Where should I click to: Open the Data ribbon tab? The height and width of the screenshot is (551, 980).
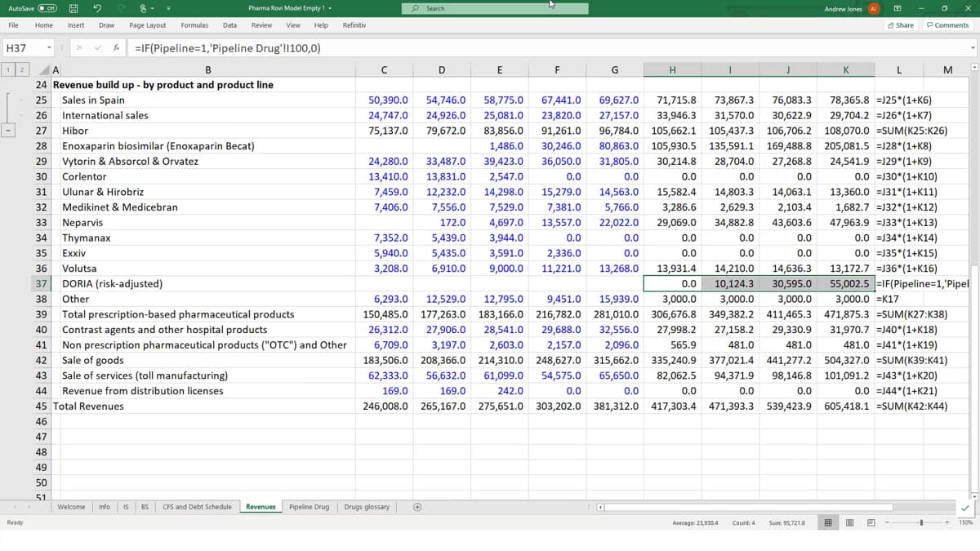[230, 25]
